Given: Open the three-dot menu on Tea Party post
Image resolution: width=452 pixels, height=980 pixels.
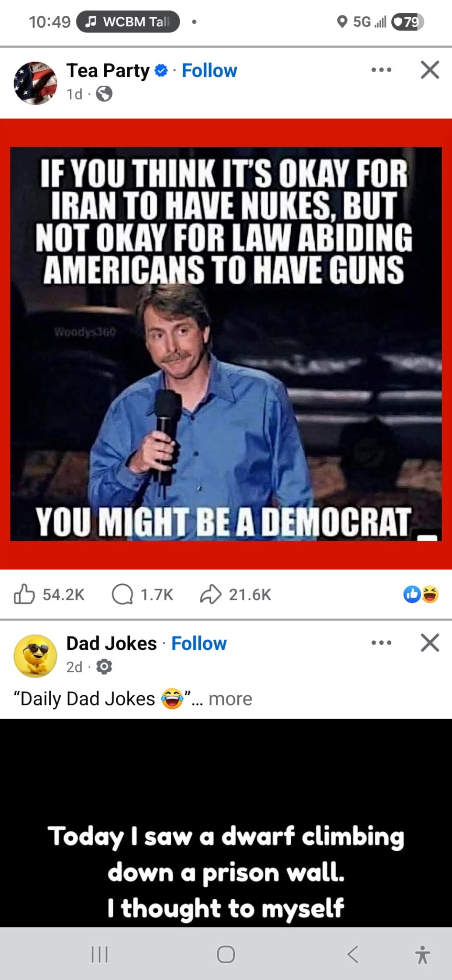Looking at the screenshot, I should (381, 70).
